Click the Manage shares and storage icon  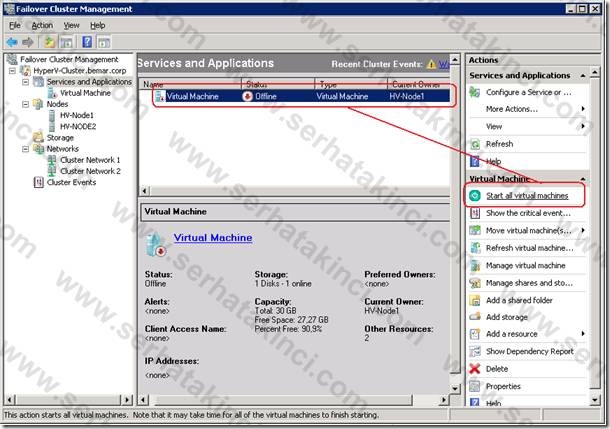[475, 283]
